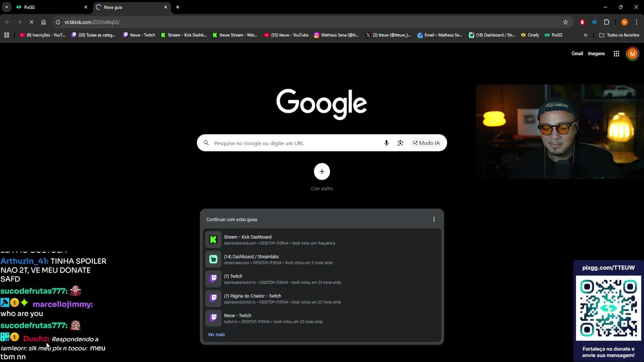Open Todas as categ... Twitch bookmark
Screen dimensions: 644x362
tap(94, 35)
